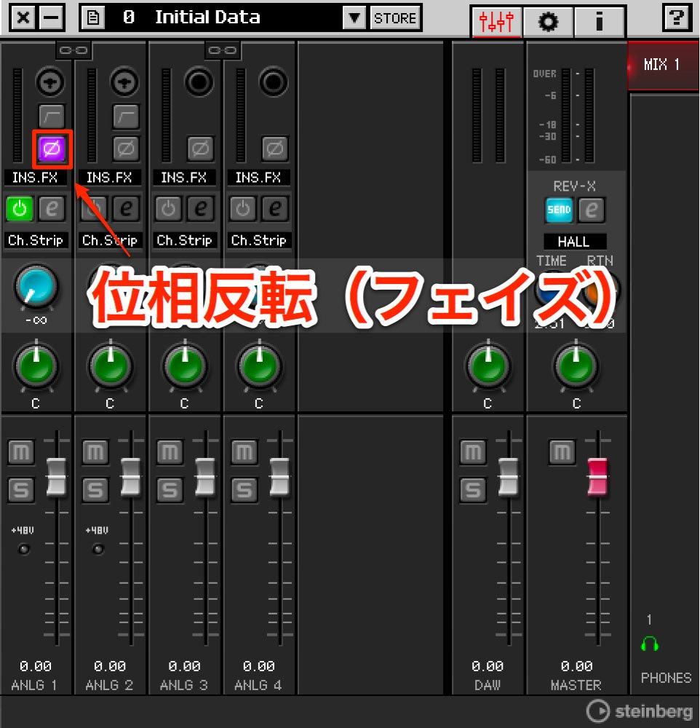Toggle phase invert on ANLG 3

click(x=201, y=149)
